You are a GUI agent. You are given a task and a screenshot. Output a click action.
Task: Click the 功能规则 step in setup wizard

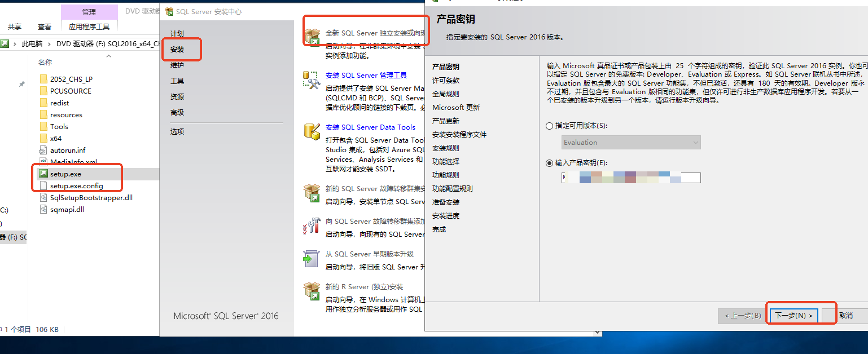[x=446, y=175]
